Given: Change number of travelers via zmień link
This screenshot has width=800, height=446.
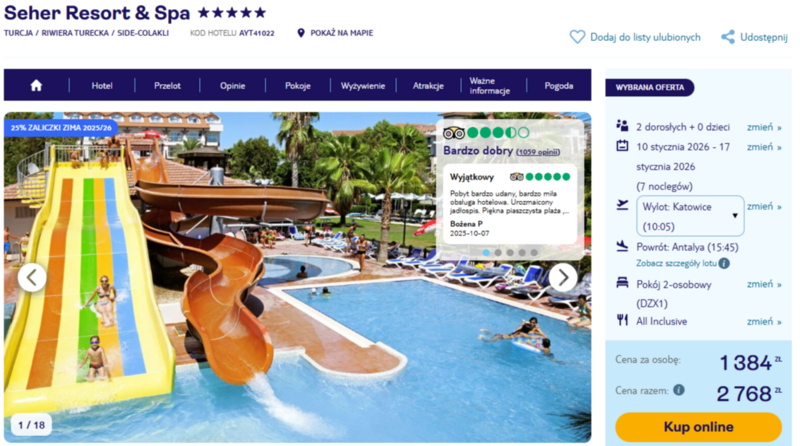Looking at the screenshot, I should (x=764, y=127).
